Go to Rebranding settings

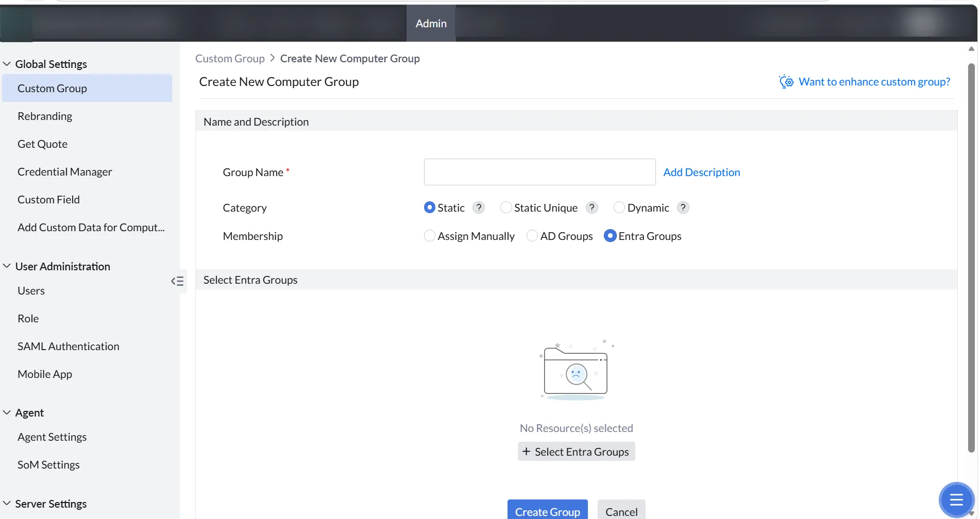click(45, 116)
